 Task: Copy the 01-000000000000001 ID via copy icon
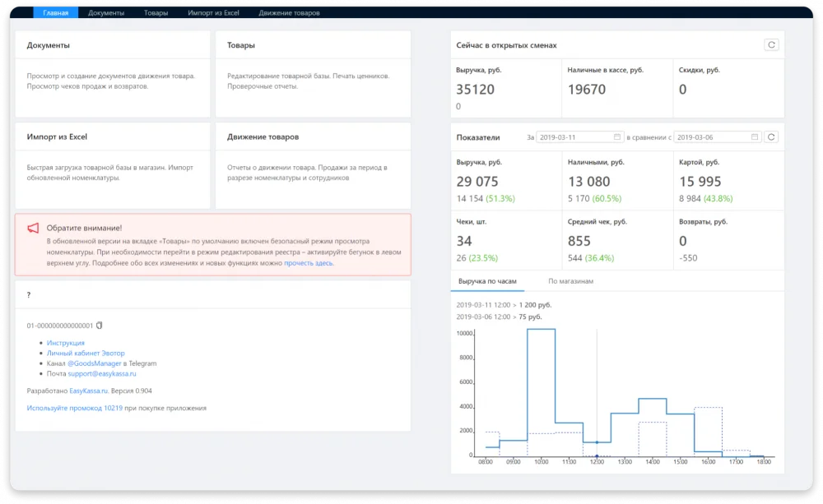[100, 326]
